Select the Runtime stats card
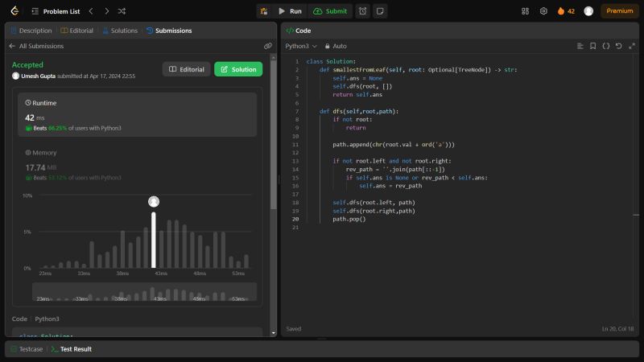The image size is (644, 362). tap(137, 114)
